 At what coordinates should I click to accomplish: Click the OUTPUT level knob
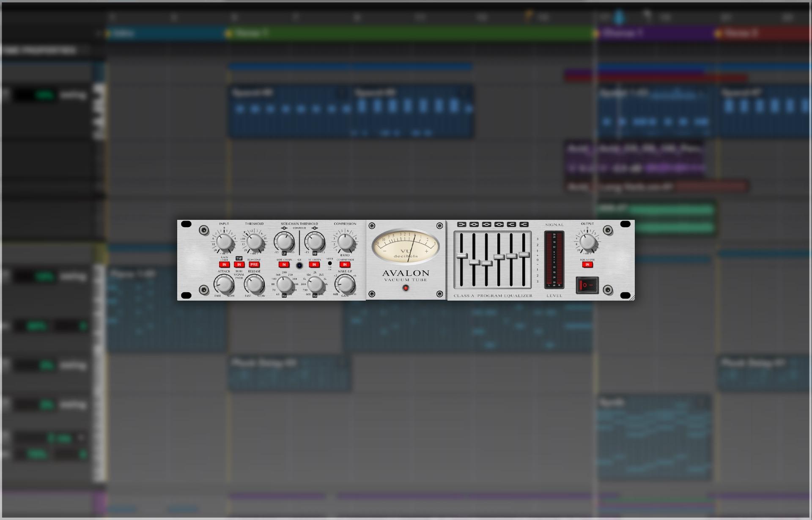point(587,242)
